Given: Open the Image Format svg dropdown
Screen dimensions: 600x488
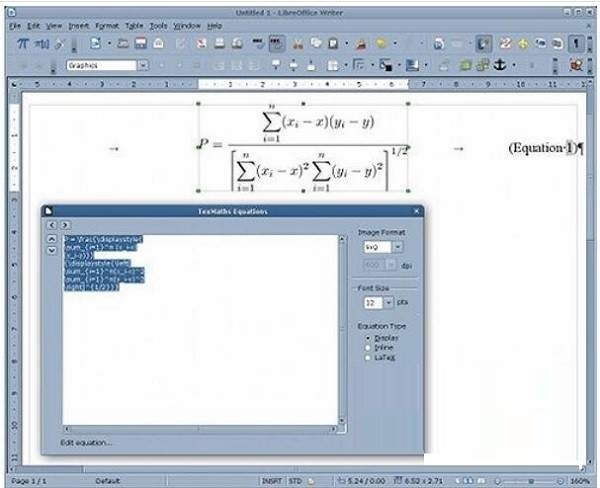Looking at the screenshot, I should point(397,246).
